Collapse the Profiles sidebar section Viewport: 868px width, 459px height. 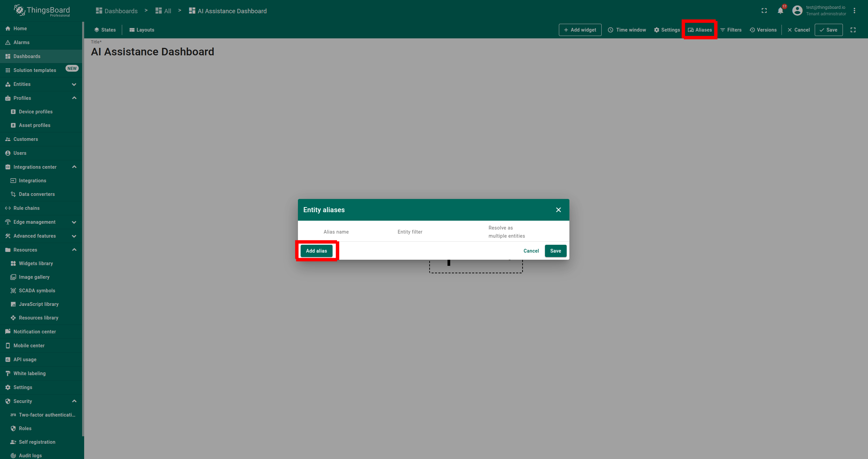click(74, 98)
